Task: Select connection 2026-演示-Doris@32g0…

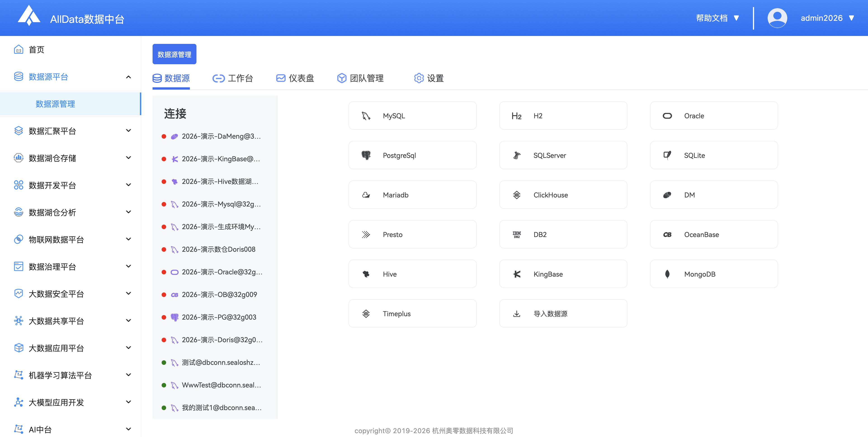Action: click(215, 340)
